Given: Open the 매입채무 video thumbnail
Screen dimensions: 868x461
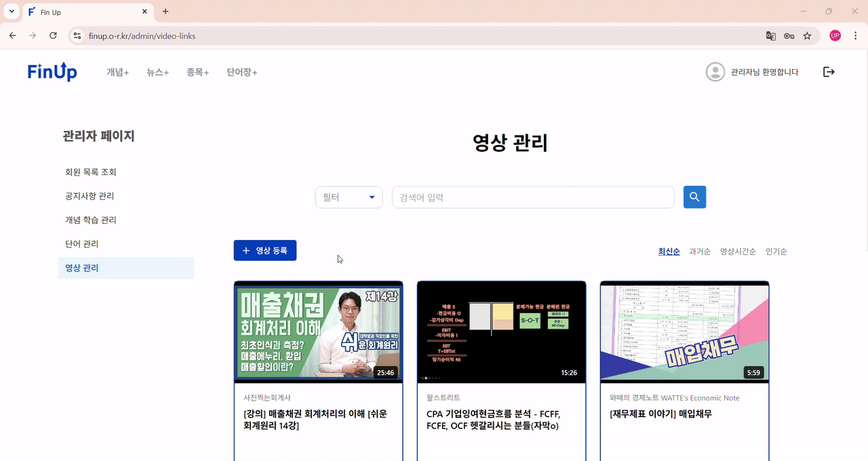Looking at the screenshot, I should (x=684, y=332).
